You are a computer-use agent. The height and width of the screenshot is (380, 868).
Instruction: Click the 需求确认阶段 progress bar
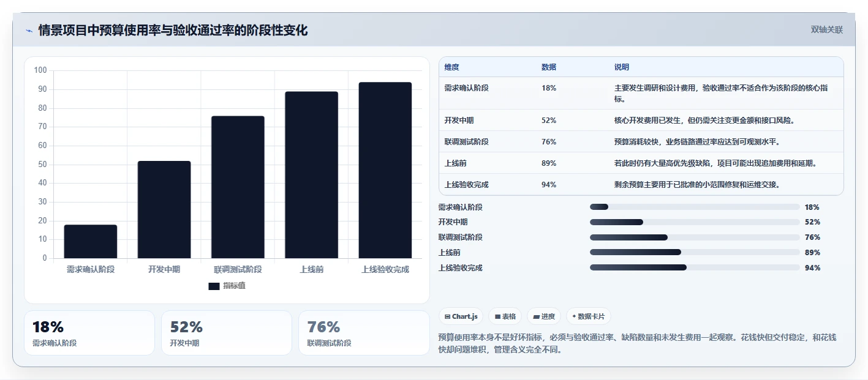click(695, 207)
